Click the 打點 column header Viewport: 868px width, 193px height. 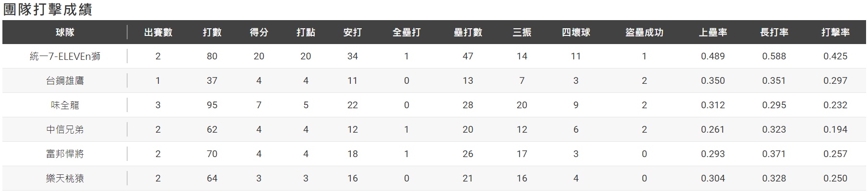tap(306, 33)
